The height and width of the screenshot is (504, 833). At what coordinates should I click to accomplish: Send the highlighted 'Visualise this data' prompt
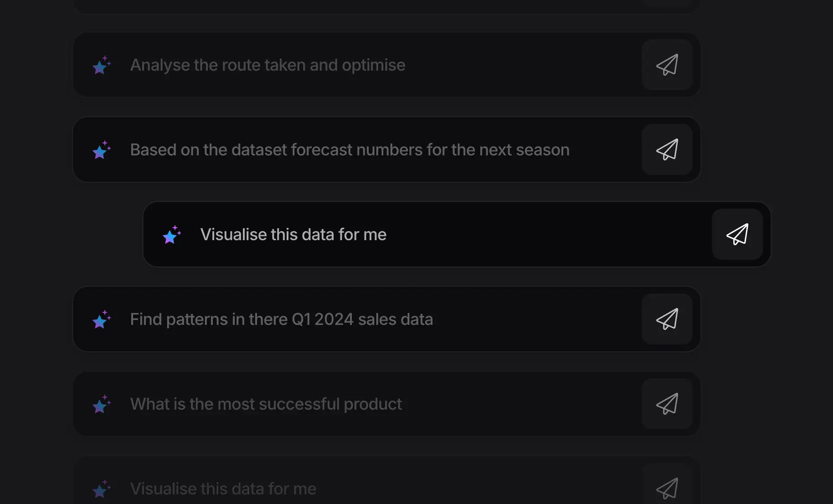(x=737, y=234)
